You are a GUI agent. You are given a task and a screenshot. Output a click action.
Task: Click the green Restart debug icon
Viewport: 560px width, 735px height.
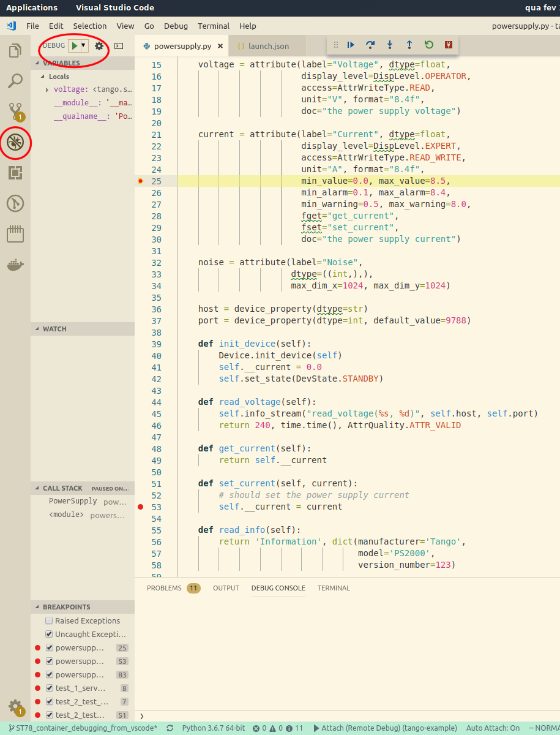point(429,45)
